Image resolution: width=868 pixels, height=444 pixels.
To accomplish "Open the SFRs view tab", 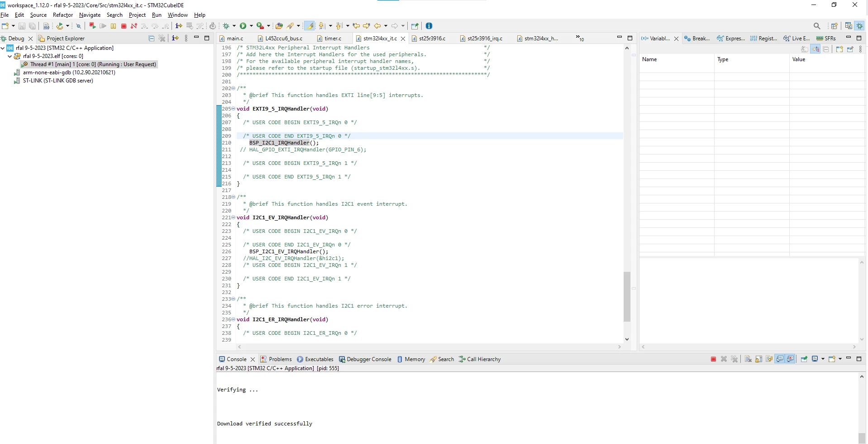I will 826,38.
